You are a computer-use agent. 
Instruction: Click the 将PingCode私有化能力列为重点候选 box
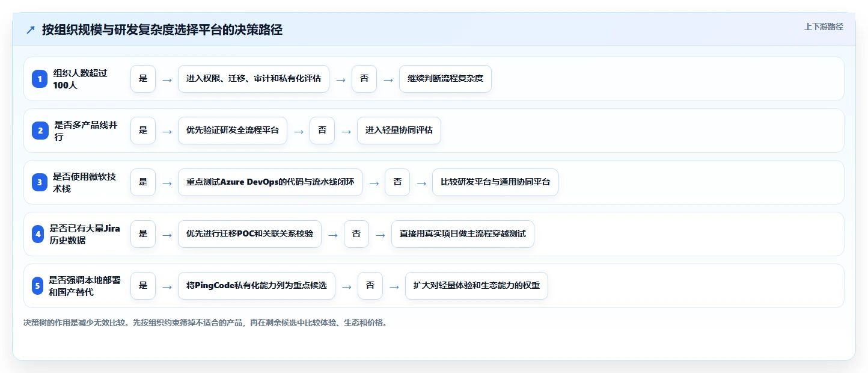click(257, 286)
